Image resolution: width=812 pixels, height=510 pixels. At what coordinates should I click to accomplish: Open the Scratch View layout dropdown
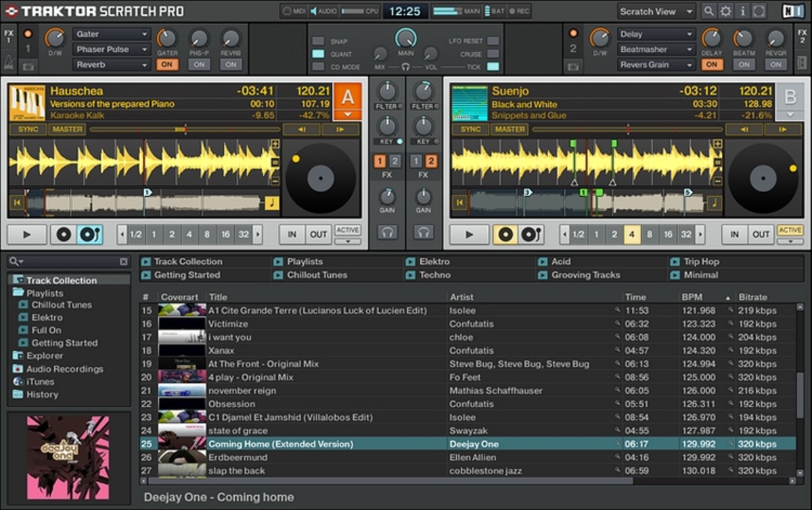(656, 11)
